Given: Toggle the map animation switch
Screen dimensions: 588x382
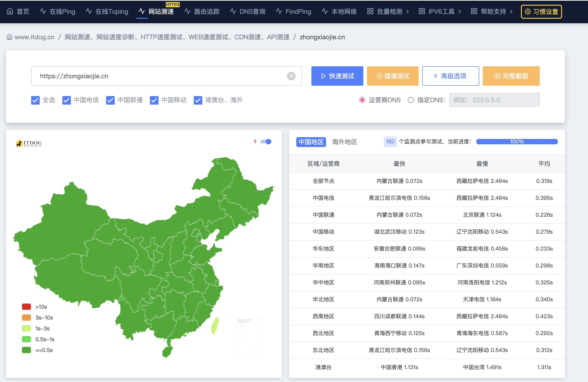Looking at the screenshot, I should (x=266, y=141).
